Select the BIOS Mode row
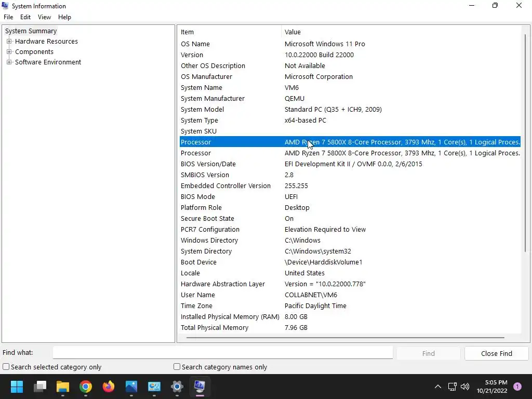Screen dimensions: 532x399 click(350, 196)
